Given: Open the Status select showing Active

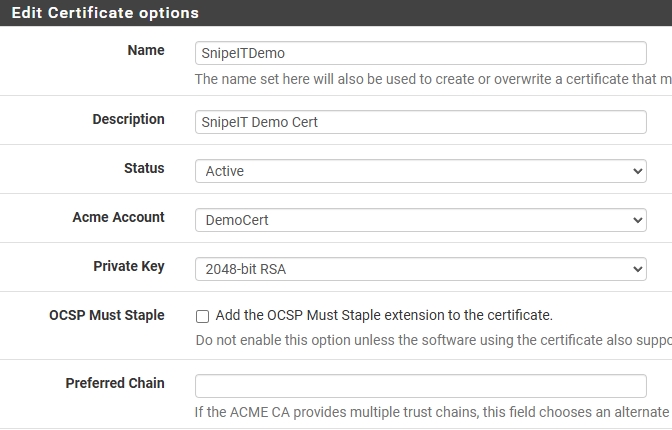Looking at the screenshot, I should tap(420, 171).
